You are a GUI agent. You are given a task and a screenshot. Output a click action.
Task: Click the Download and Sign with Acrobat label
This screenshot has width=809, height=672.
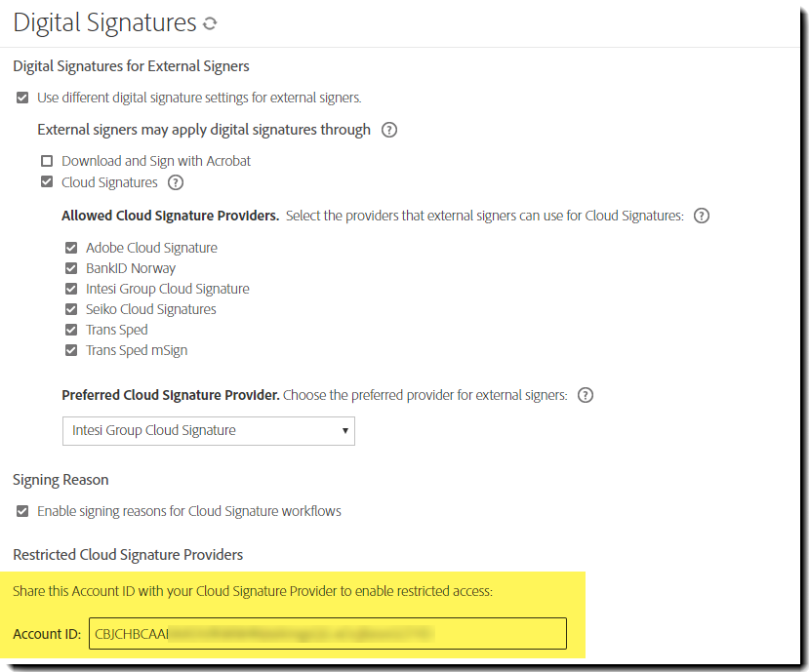click(x=156, y=161)
